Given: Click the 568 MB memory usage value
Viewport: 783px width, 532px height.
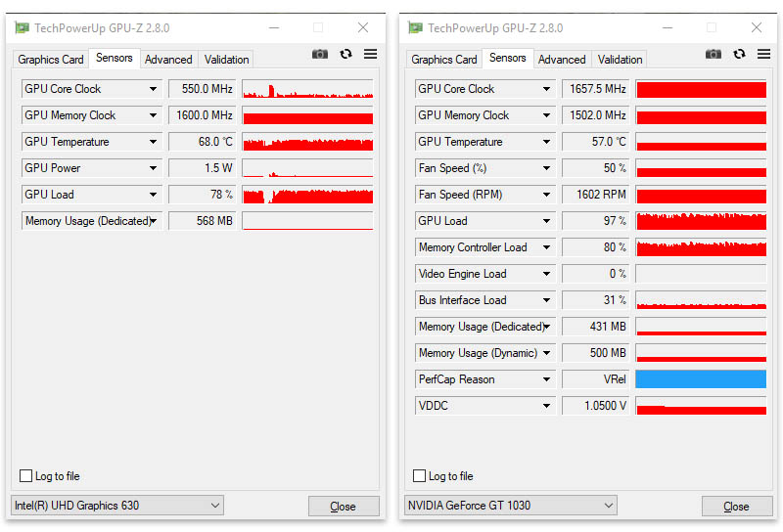Looking at the screenshot, I should point(203,221).
